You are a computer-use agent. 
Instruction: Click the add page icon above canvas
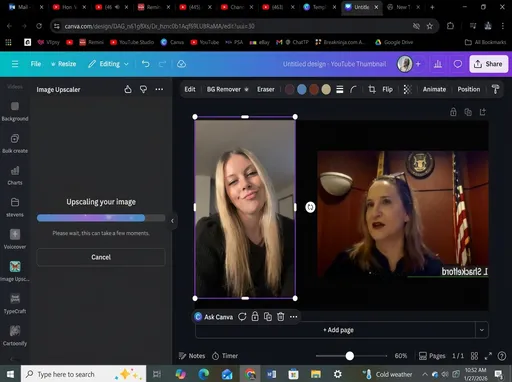tap(483, 112)
